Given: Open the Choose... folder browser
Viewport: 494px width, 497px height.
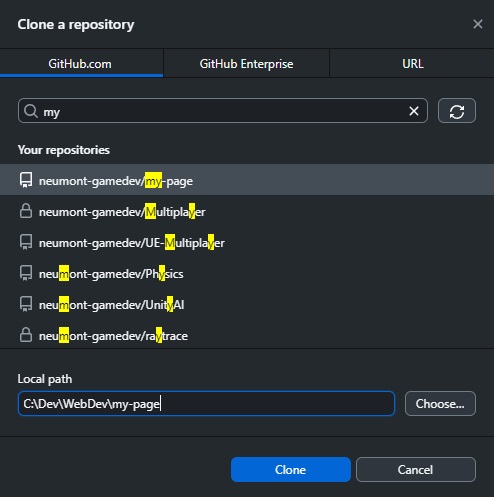Looking at the screenshot, I should pos(440,404).
